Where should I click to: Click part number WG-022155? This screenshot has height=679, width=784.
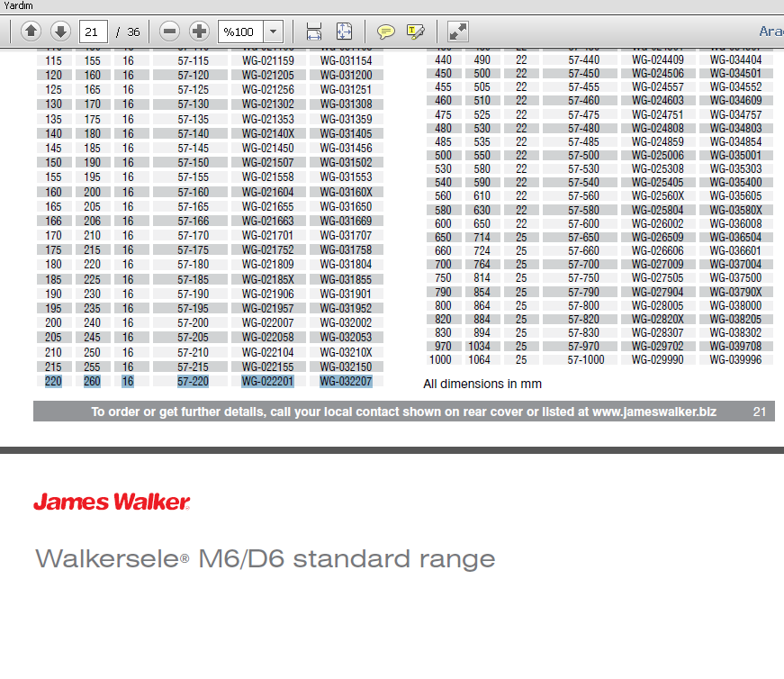(268, 367)
